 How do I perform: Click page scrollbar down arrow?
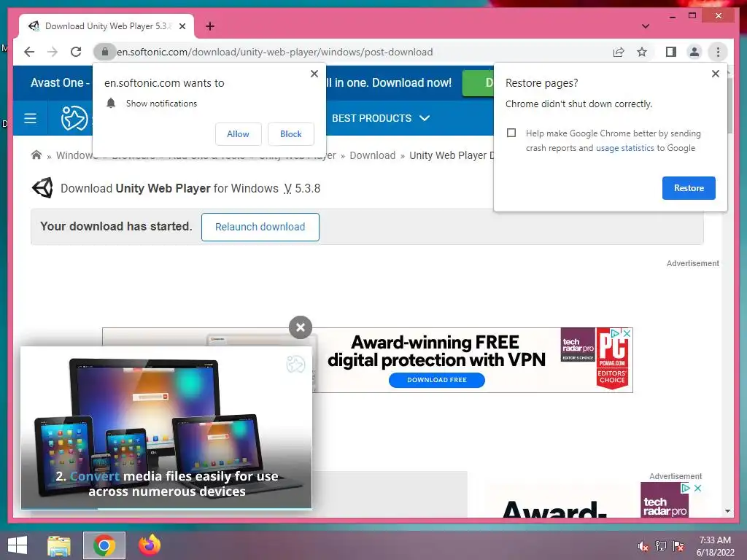pyautogui.click(x=727, y=511)
